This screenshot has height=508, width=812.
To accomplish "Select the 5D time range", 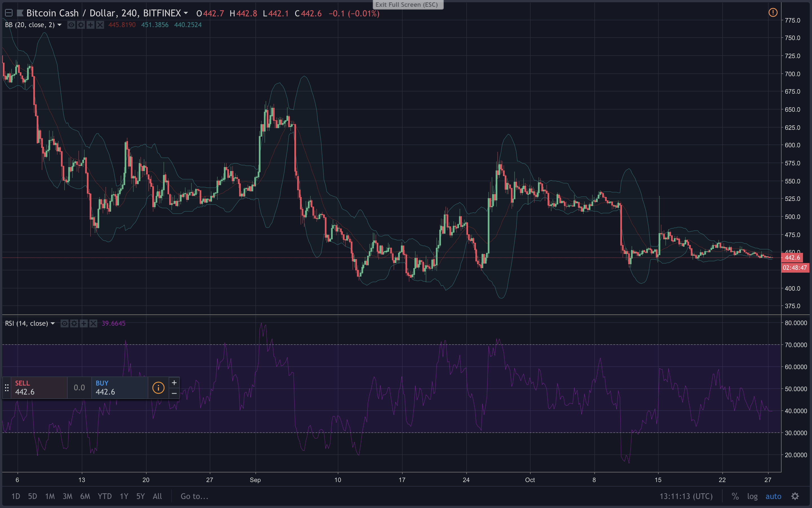I will 32,496.
